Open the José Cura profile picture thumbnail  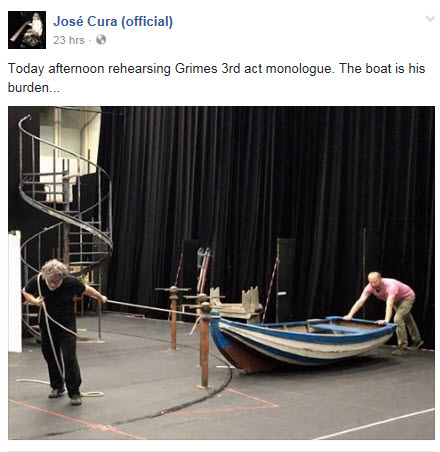27,30
